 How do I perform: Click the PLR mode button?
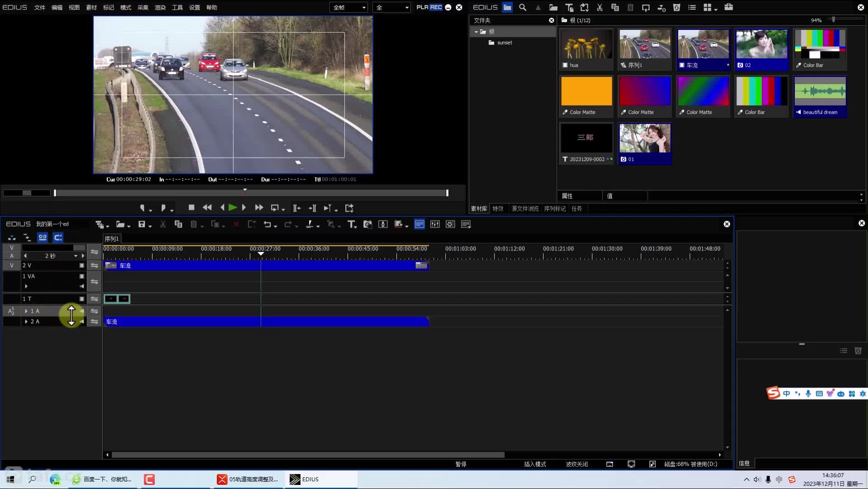(x=422, y=7)
